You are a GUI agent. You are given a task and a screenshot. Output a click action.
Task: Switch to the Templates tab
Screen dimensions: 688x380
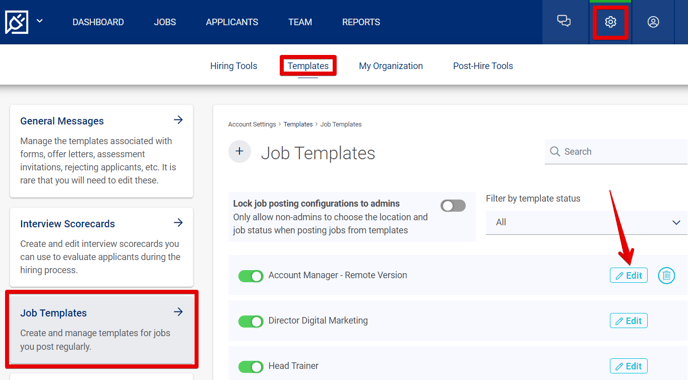tap(308, 66)
